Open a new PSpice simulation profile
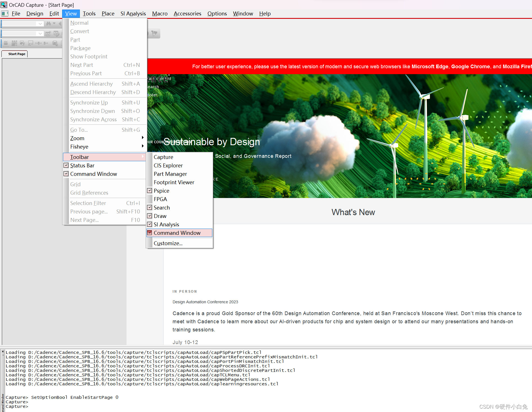The image size is (532, 412). [48, 33]
